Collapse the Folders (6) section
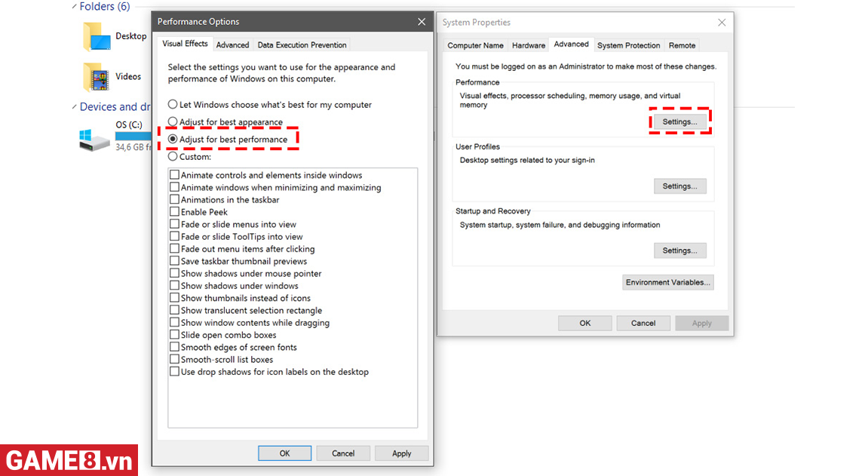The image size is (868, 476). pyautogui.click(x=74, y=7)
